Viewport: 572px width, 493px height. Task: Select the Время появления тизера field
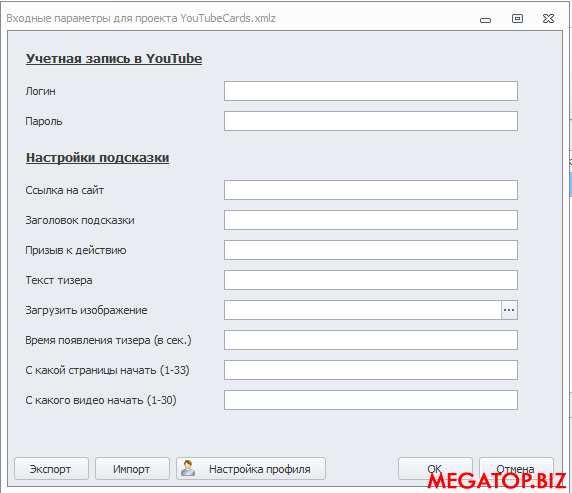point(371,340)
